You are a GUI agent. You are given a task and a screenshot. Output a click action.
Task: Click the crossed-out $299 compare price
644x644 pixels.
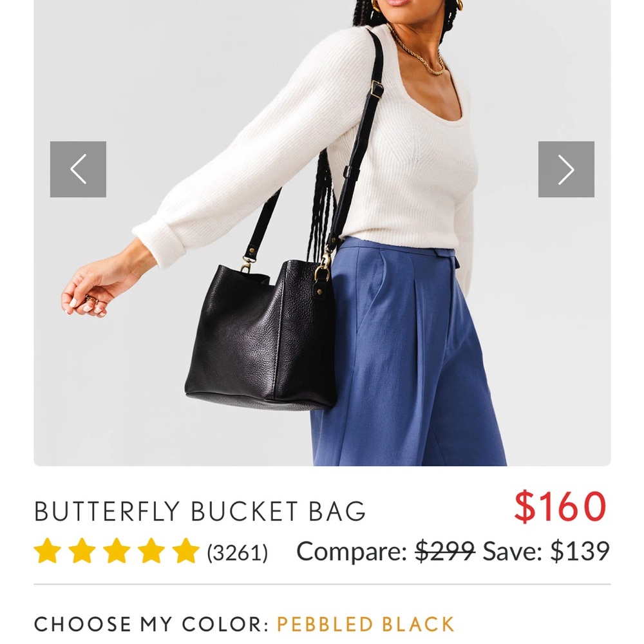tap(445, 551)
